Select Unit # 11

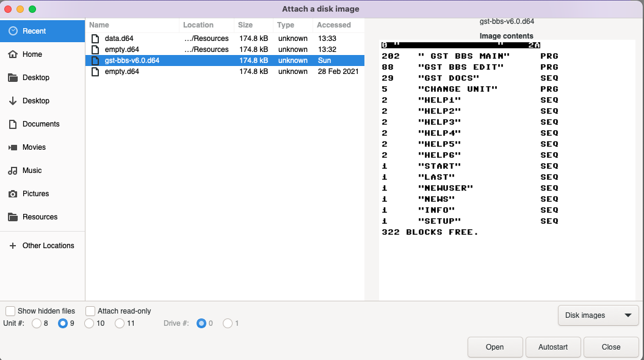(120, 323)
